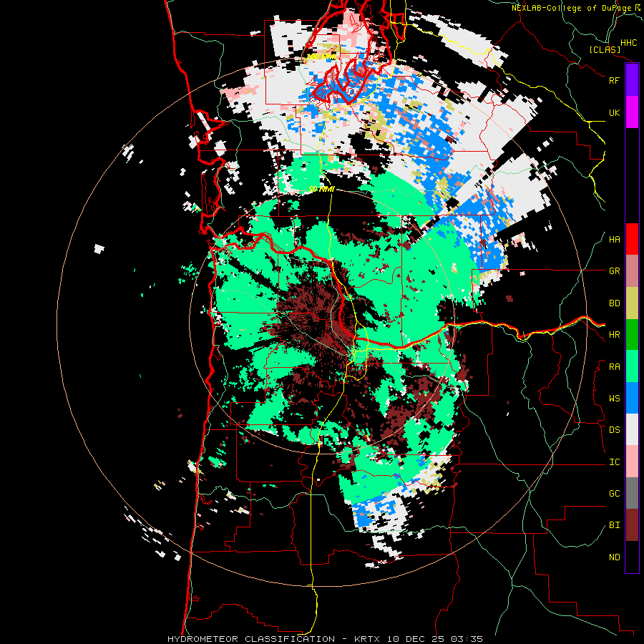The width and height of the screenshot is (644, 644).
Task: Click the 'NEXLAB-College of DuPage' credit text
Action: 572,8
